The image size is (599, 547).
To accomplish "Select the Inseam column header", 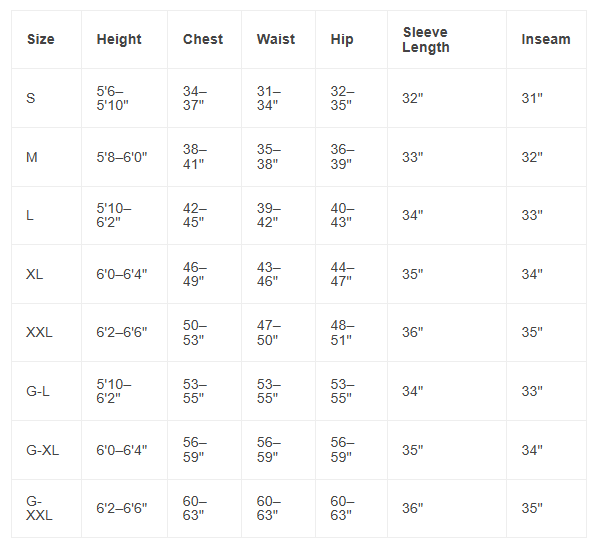I will 546,39.
